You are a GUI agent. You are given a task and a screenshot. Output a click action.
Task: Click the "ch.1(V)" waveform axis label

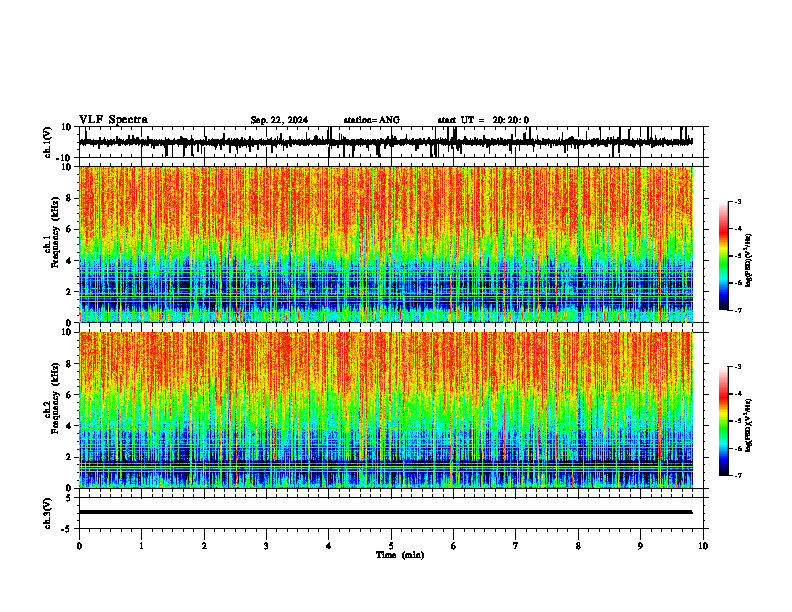click(x=48, y=142)
